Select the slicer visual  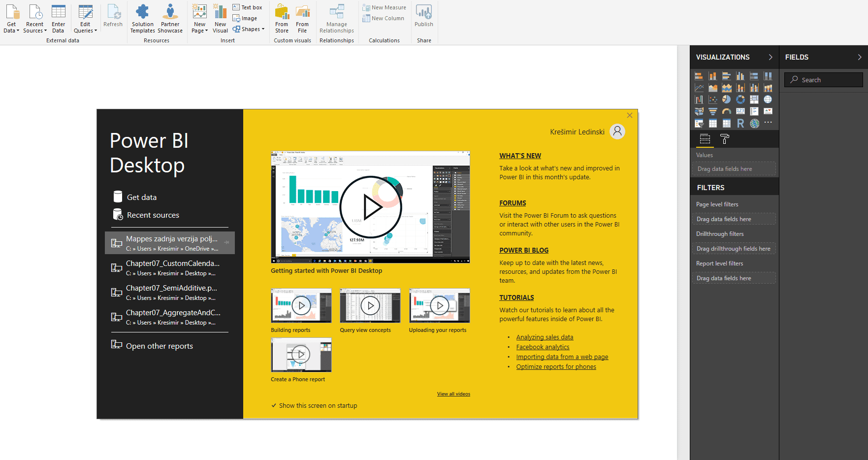click(x=699, y=123)
